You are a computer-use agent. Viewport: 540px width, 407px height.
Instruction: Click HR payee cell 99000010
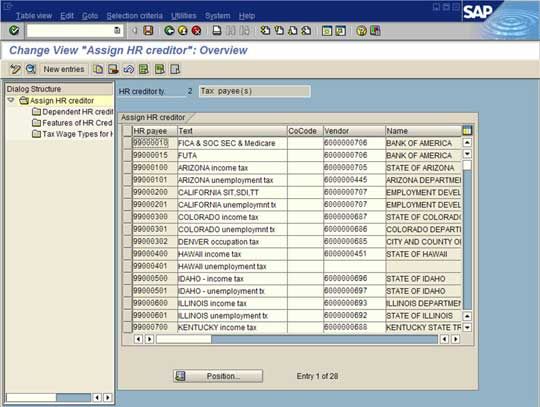coord(150,143)
